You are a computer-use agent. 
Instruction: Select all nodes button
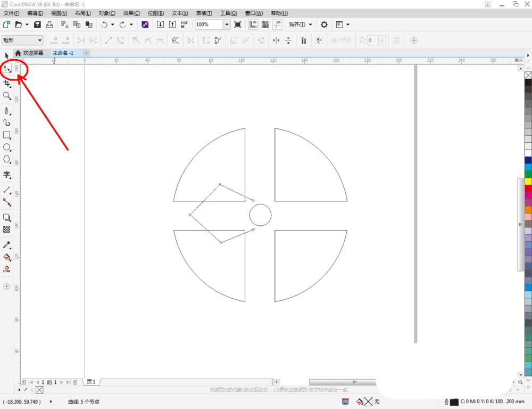point(319,40)
